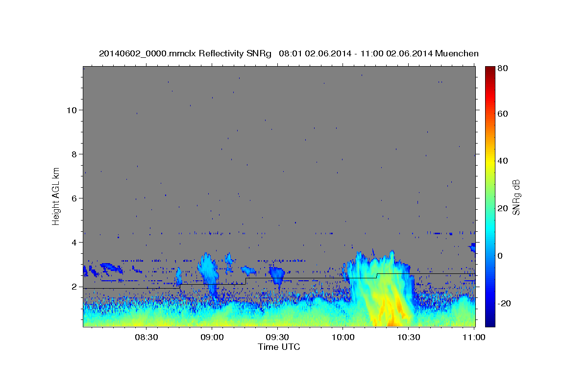The width and height of the screenshot is (588, 392).
Task: Click the 09:00 time tick label
Action: point(212,338)
